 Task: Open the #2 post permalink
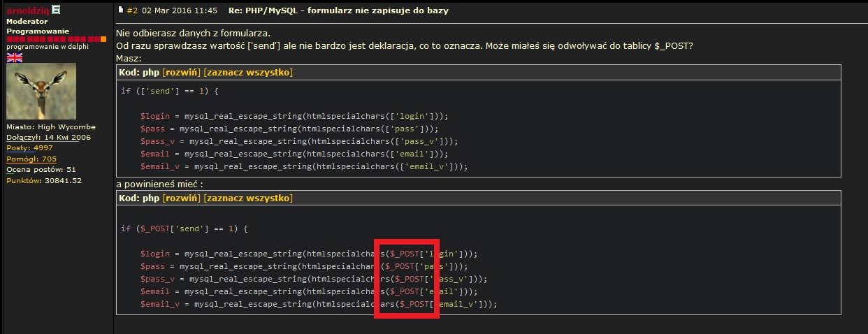(132, 10)
